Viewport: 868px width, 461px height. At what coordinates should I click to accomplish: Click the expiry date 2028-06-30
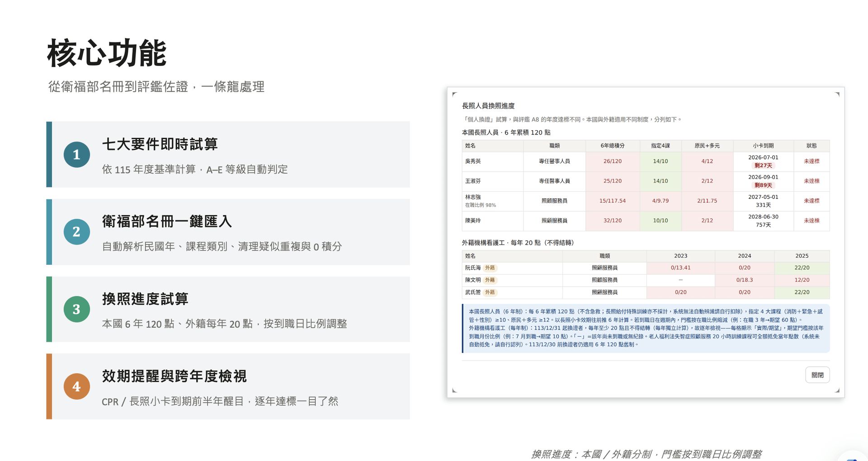click(x=763, y=217)
